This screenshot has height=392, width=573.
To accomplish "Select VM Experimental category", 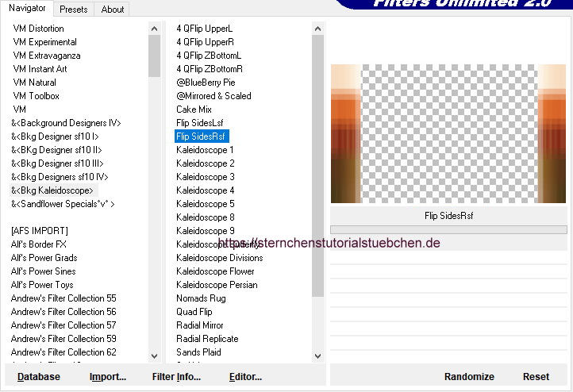I will pos(45,42).
